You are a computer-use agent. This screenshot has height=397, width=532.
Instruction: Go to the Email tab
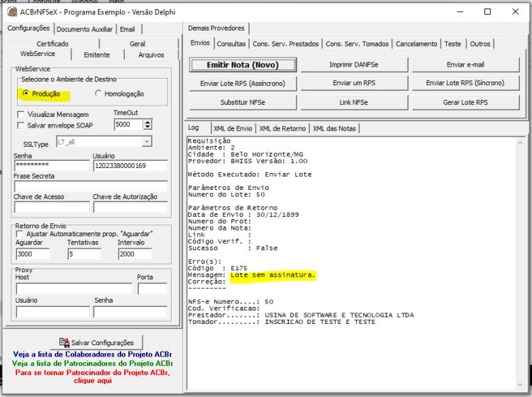127,29
